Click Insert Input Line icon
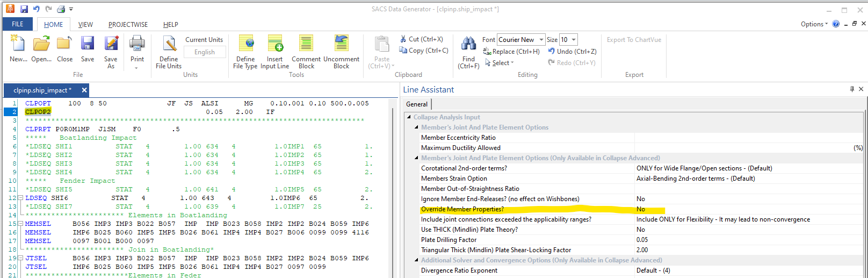868x278 pixels. coord(275,44)
